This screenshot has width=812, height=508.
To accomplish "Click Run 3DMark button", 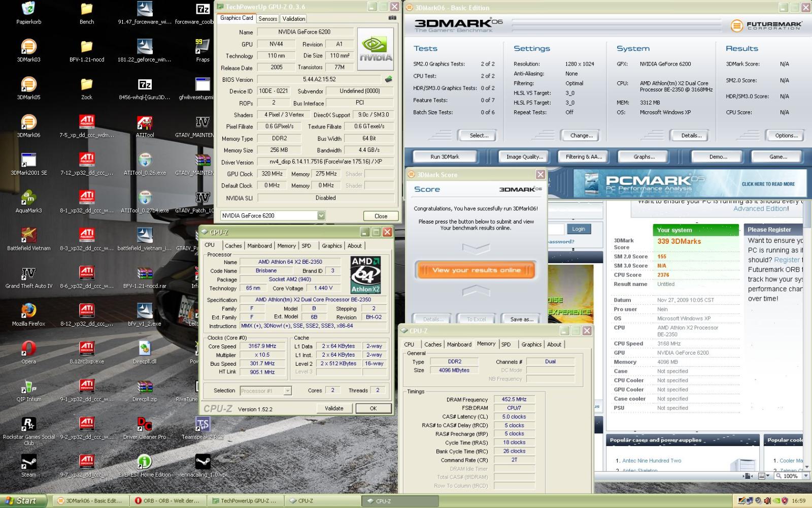I will [445, 156].
